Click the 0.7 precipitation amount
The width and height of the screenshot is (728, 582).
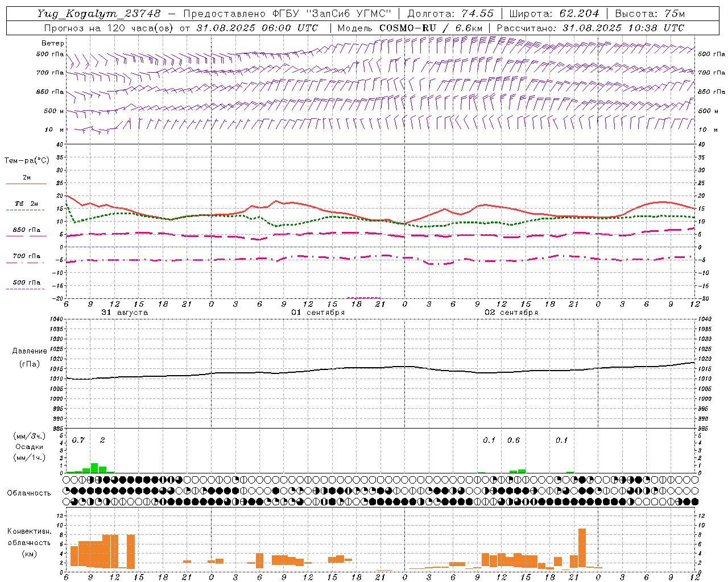pyautogui.click(x=78, y=440)
